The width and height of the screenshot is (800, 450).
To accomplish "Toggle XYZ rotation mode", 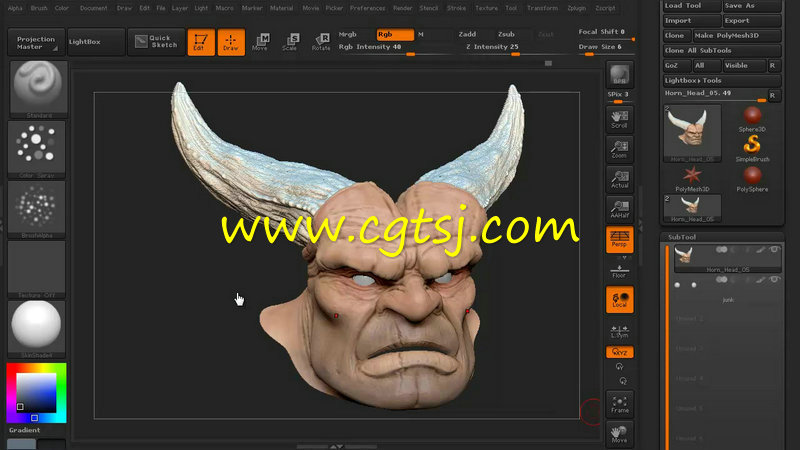I will pos(620,352).
